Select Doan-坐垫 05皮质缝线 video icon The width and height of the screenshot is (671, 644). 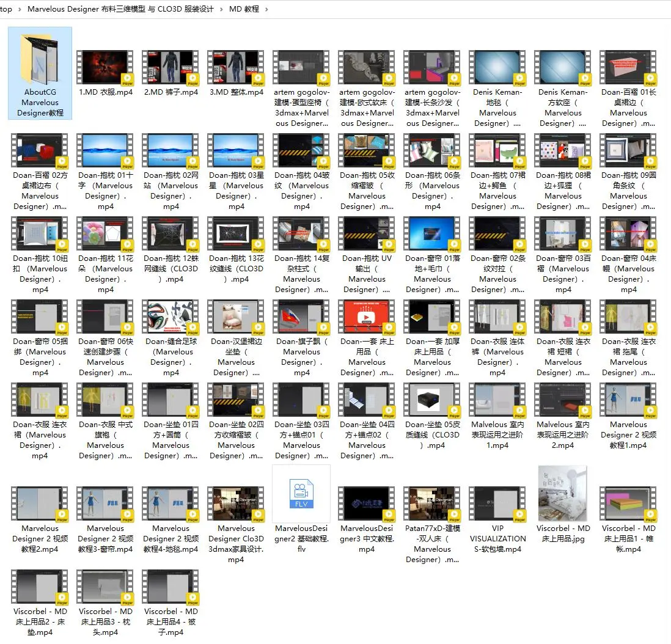(x=432, y=400)
